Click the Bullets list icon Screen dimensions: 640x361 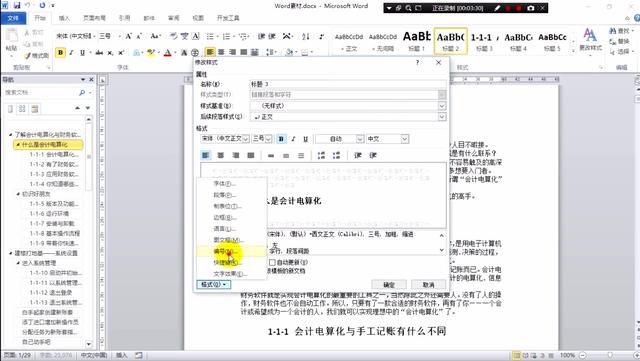point(211,36)
